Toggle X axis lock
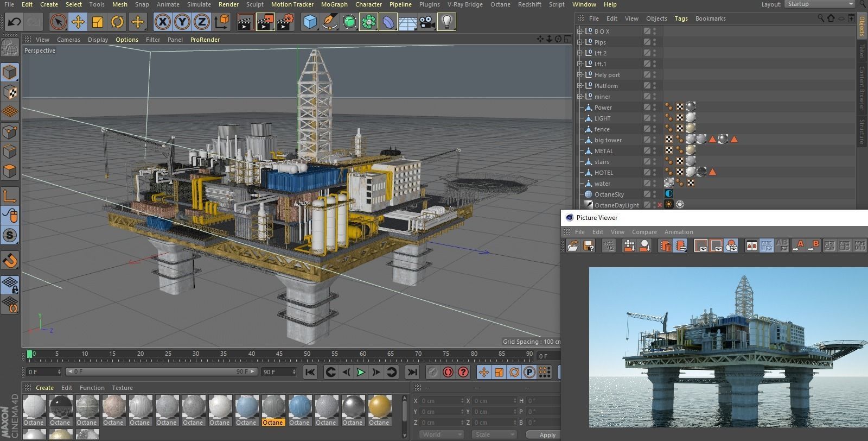 (162, 22)
